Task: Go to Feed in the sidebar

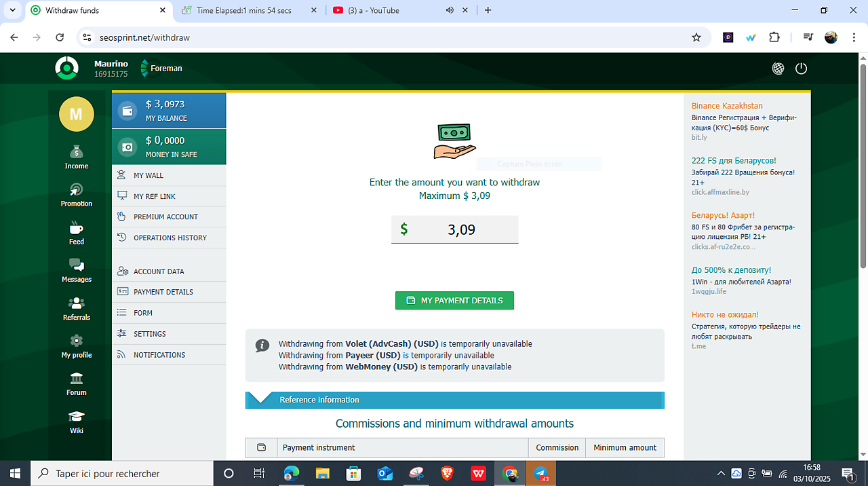Action: 76,233
